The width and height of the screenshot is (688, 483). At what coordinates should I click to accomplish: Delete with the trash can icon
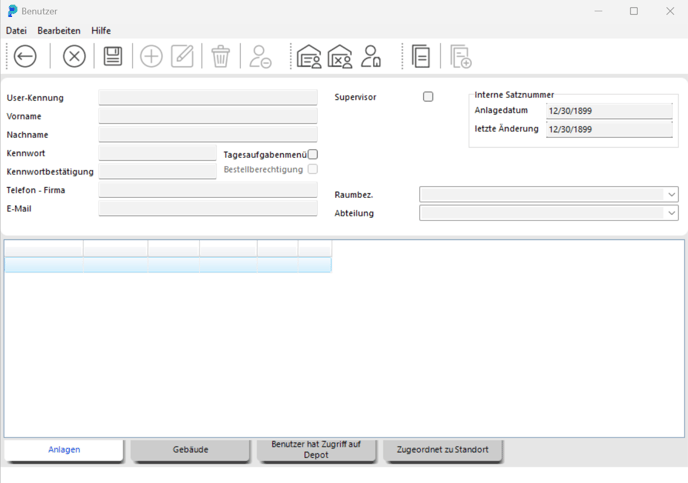(x=221, y=56)
